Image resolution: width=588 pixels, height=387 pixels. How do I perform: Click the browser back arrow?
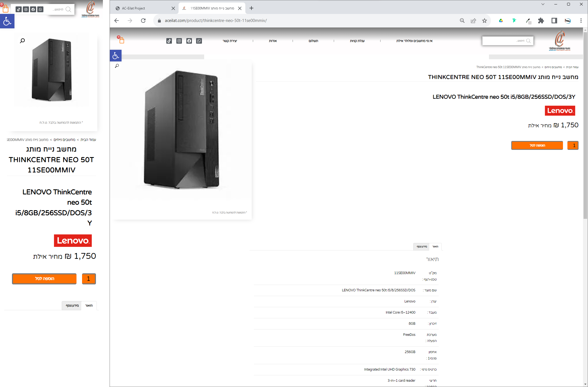tap(117, 21)
